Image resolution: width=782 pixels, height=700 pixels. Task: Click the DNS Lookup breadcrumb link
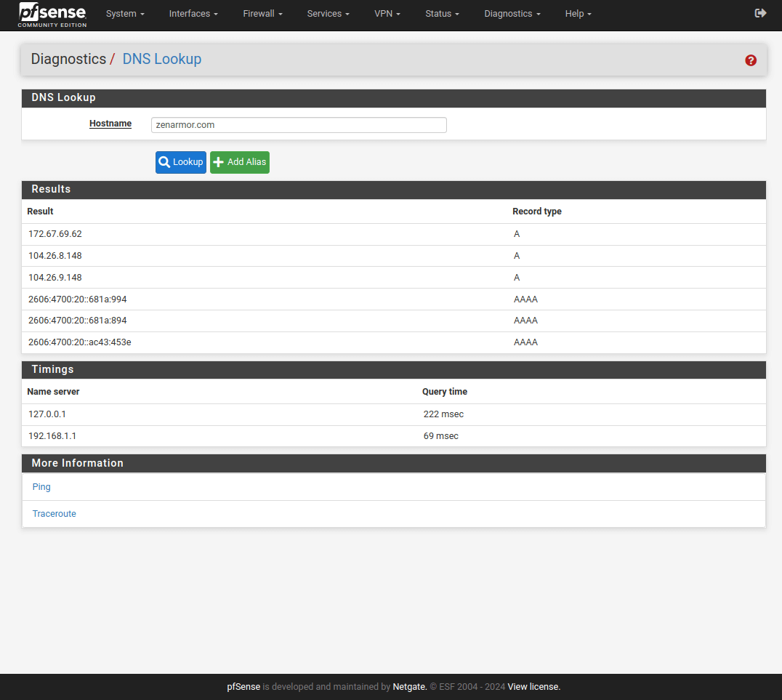tap(161, 60)
